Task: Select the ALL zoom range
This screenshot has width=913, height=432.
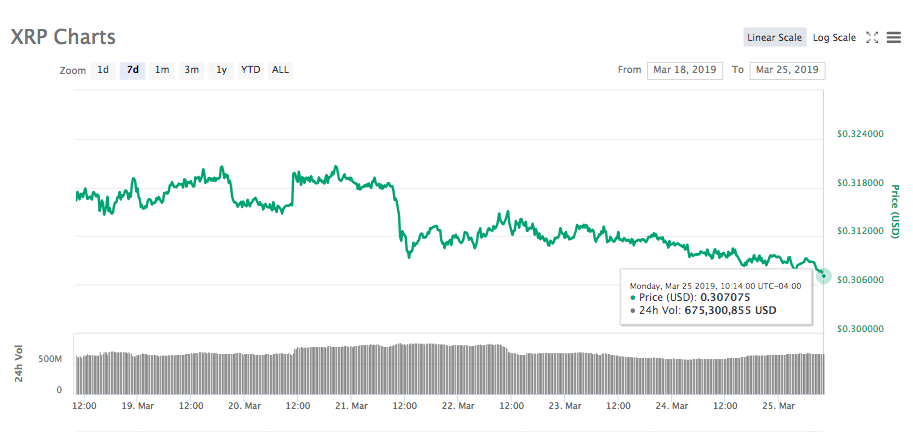Action: pos(280,70)
